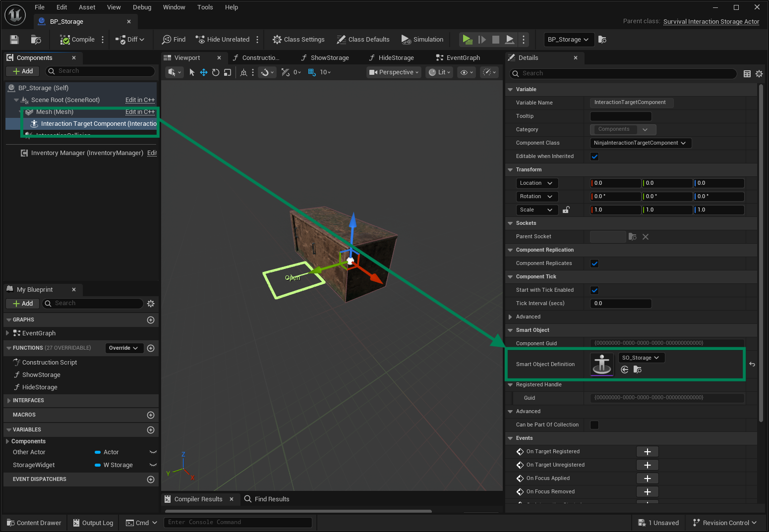Open the Output Log panel

click(x=93, y=523)
